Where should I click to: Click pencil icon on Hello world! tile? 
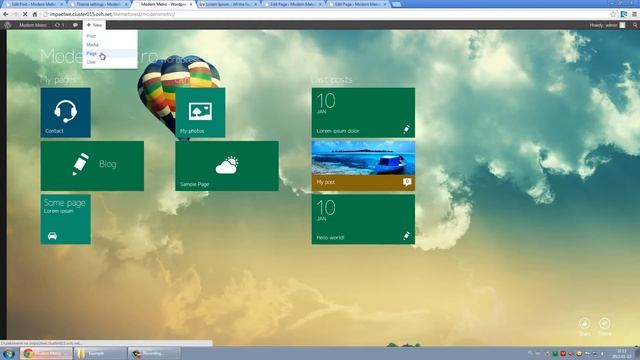coord(407,236)
